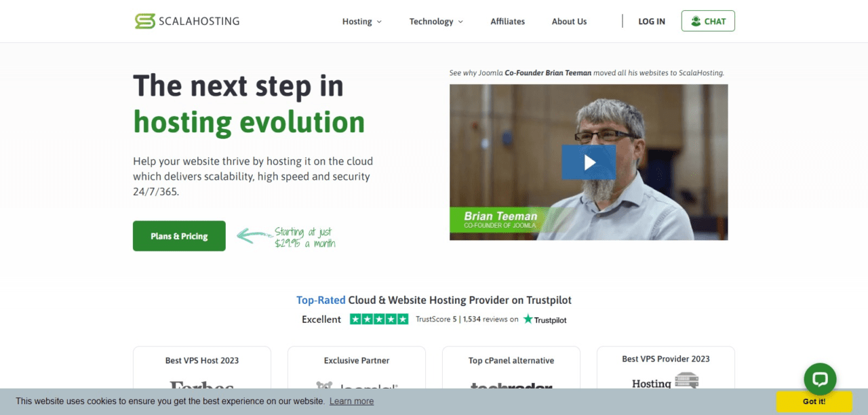
Task: Play the Brian Teeman video
Action: click(589, 162)
